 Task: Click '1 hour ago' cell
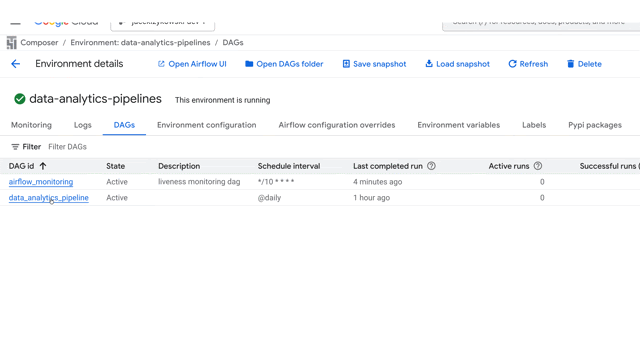coord(371,198)
